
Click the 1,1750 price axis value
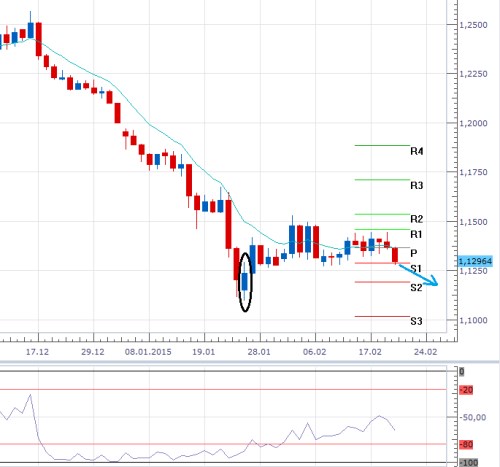pos(473,172)
